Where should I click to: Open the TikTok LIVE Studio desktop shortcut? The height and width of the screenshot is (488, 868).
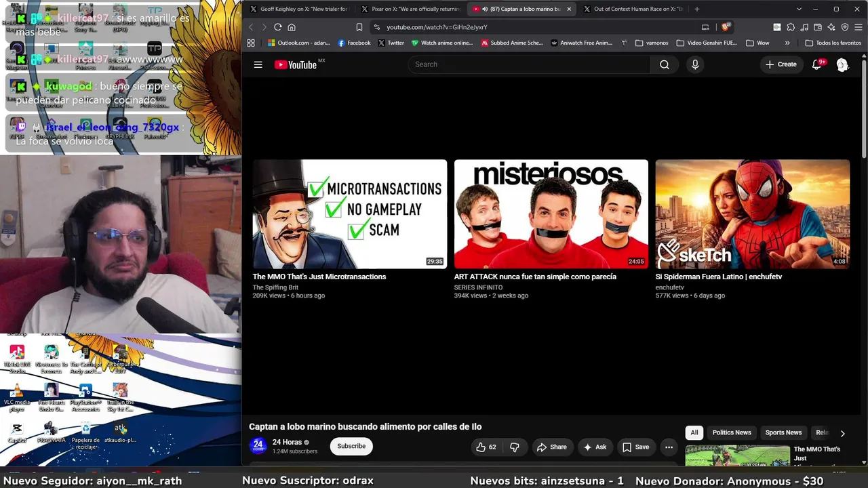(x=17, y=359)
